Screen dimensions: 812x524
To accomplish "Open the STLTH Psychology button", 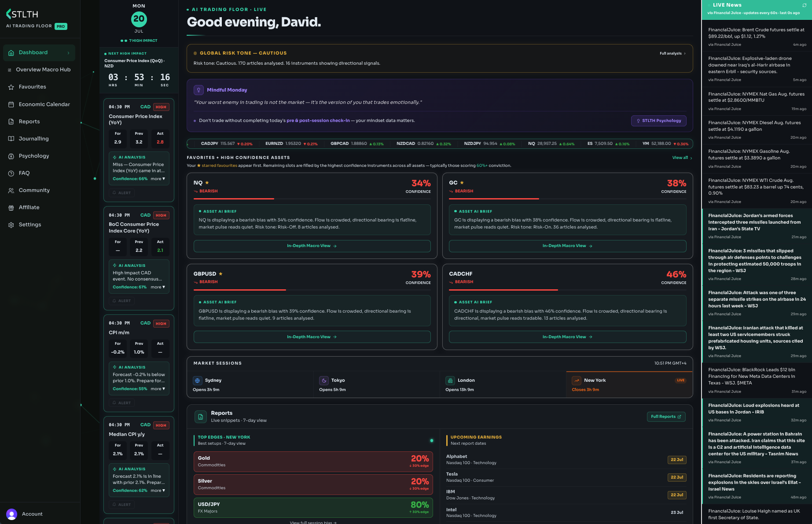I will [x=658, y=121].
